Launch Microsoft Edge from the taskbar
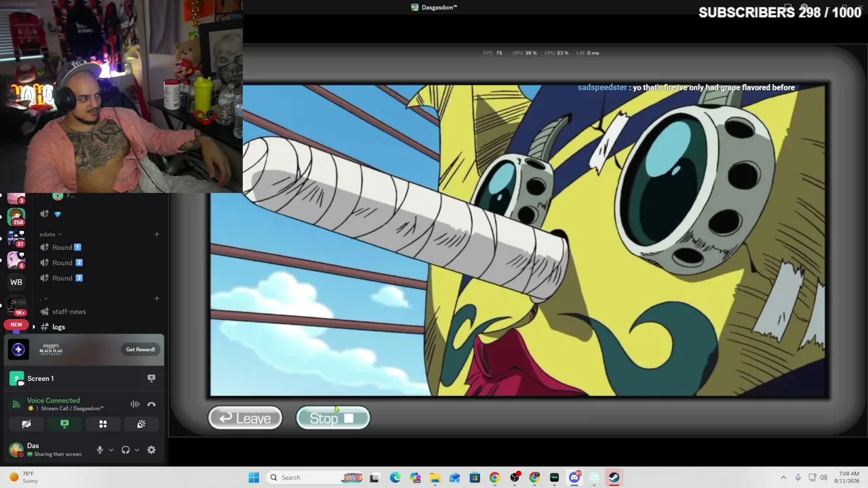 coord(395,478)
